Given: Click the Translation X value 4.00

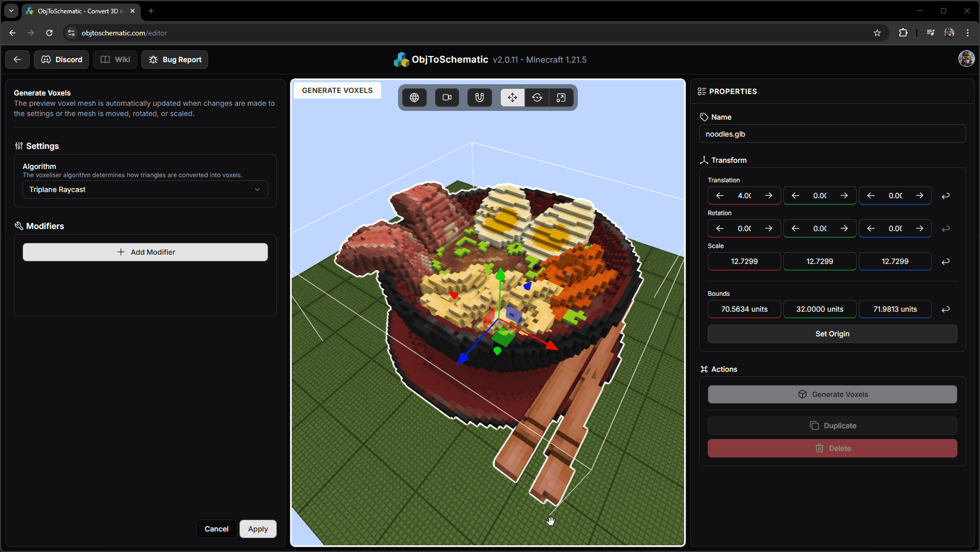Looking at the screenshot, I should 744,196.
